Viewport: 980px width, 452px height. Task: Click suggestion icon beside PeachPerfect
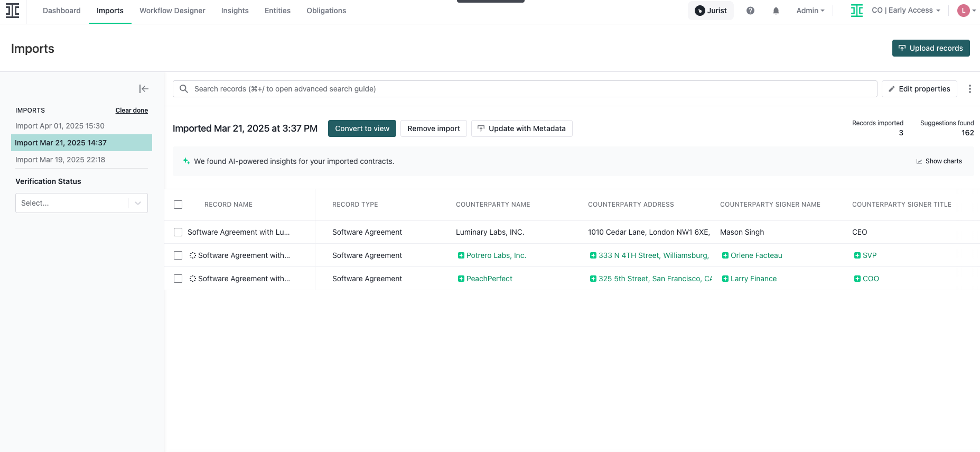click(461, 279)
